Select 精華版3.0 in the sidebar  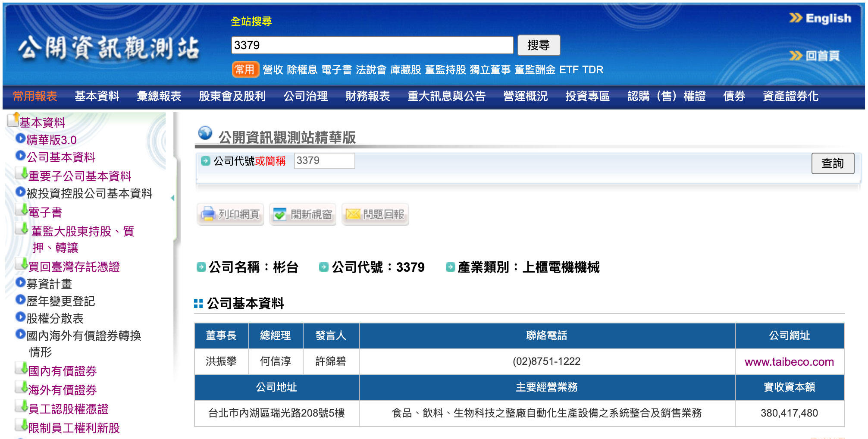51,140
